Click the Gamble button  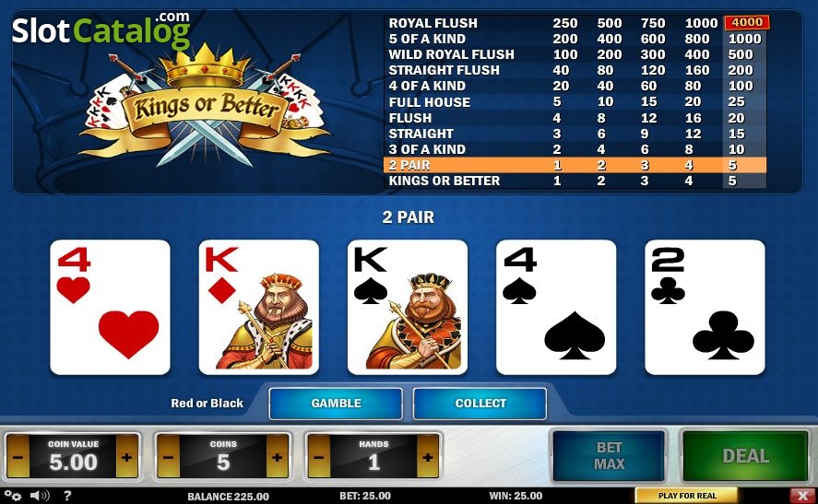[x=336, y=403]
